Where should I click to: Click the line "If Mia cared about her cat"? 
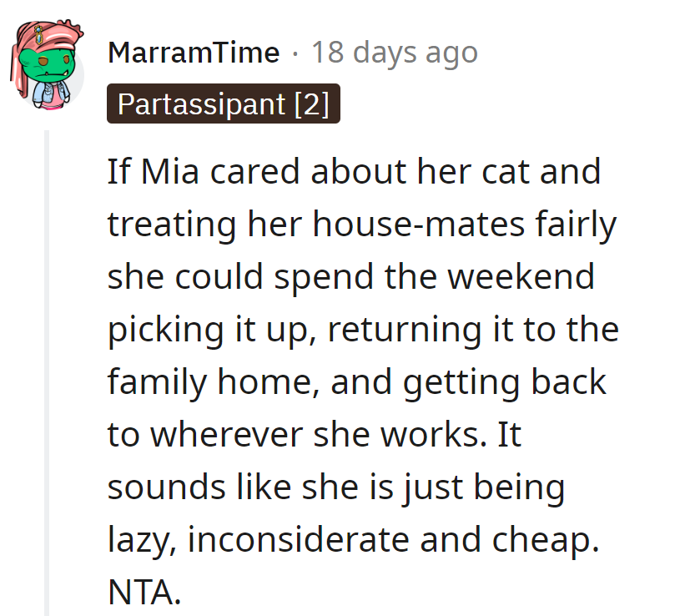point(354,173)
